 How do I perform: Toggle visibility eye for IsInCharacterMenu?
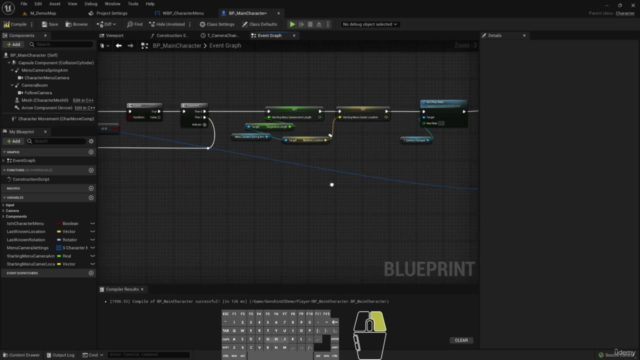point(93,224)
